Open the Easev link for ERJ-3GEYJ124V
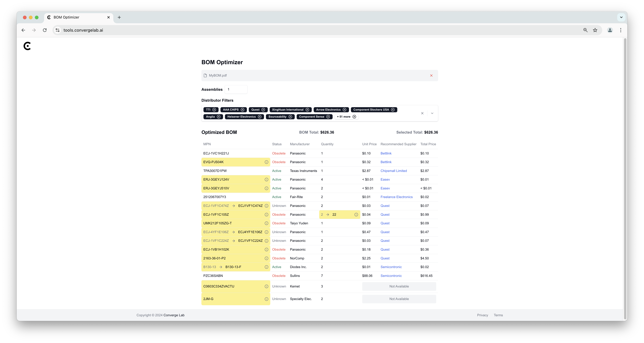The height and width of the screenshot is (343, 644). click(x=385, y=180)
